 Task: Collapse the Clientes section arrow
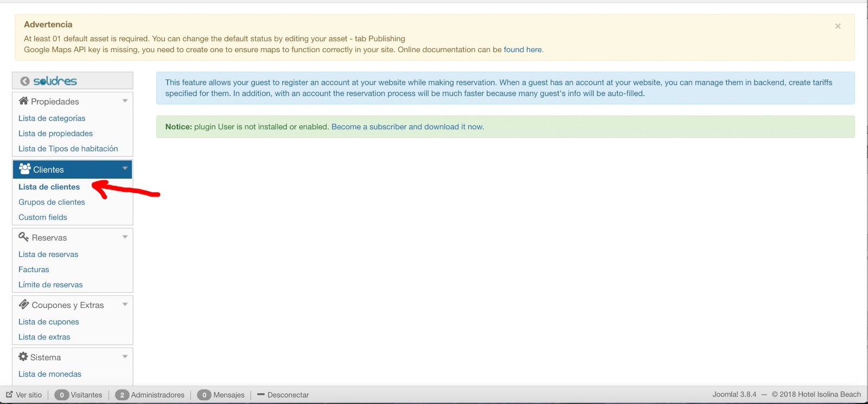(125, 169)
